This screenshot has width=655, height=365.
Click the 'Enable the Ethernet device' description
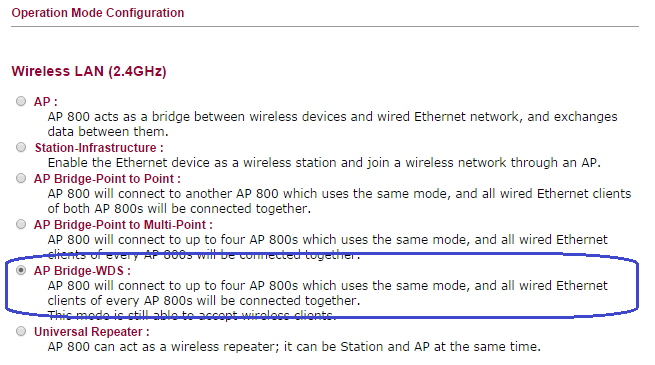pos(324,162)
